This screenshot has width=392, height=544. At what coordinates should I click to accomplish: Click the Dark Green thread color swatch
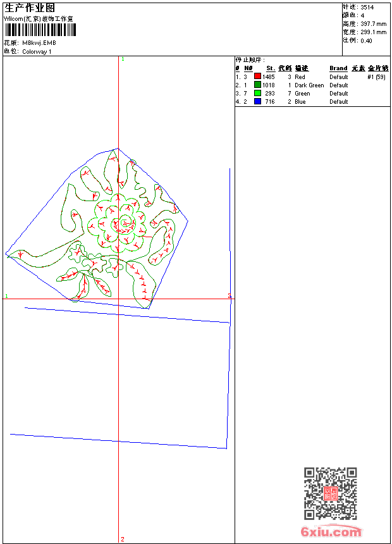(x=257, y=85)
